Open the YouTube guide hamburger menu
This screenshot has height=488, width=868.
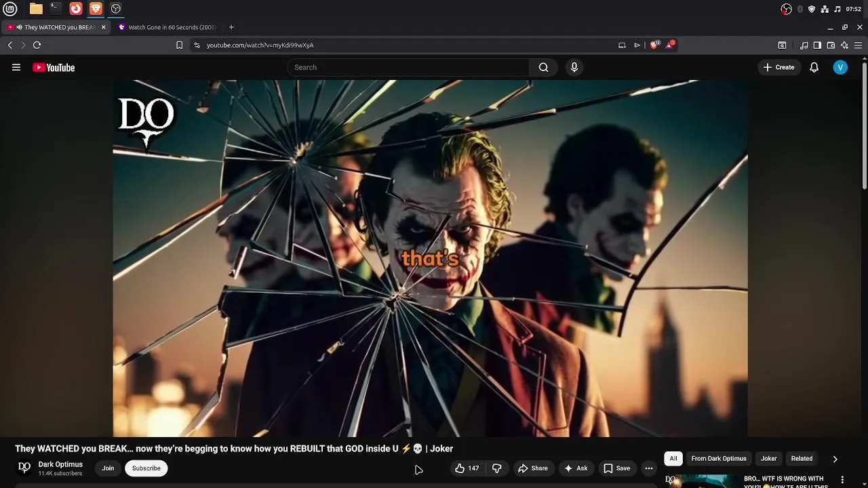(16, 67)
